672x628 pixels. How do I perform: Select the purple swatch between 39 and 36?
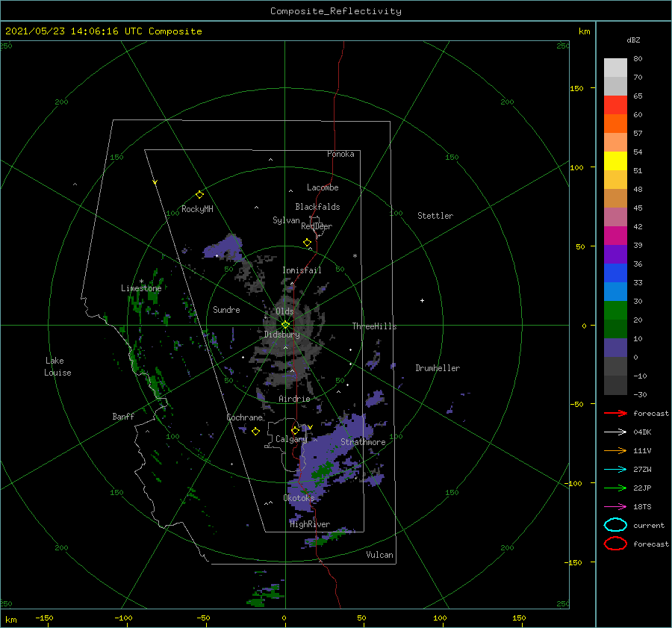(x=615, y=255)
